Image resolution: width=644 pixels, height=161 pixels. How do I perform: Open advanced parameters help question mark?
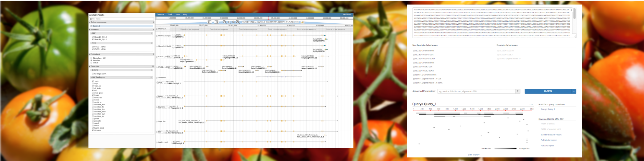pos(518,91)
